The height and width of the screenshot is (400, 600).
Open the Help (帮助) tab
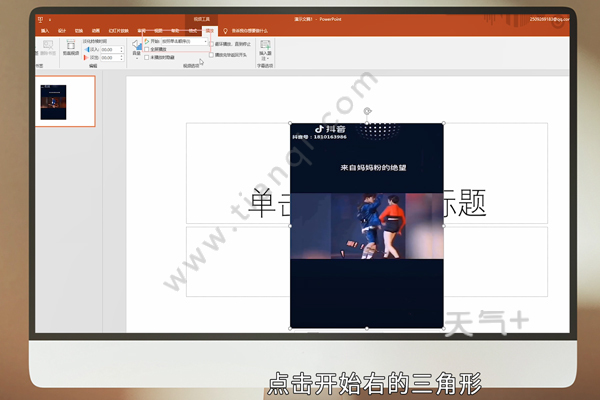(175, 31)
